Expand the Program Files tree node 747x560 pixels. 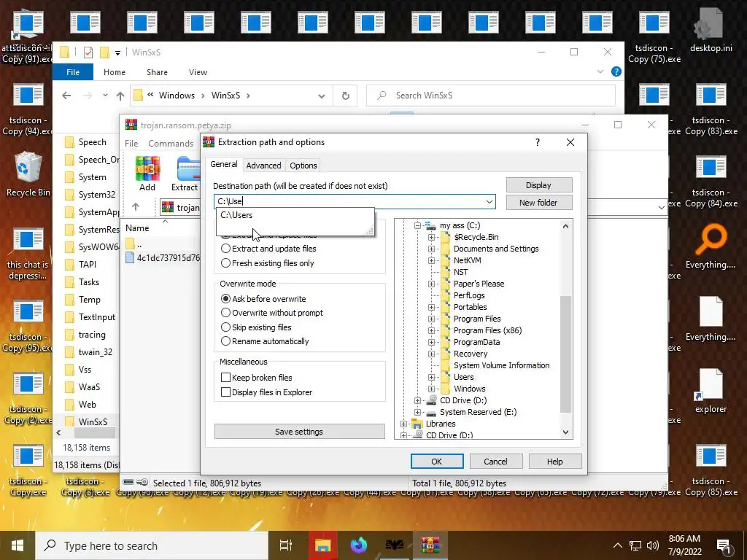tap(431, 319)
